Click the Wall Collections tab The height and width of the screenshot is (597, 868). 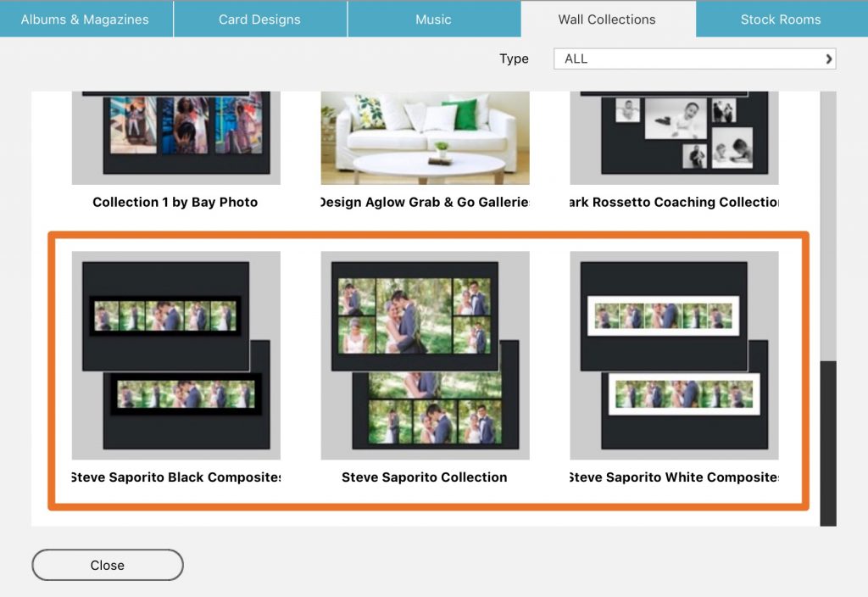[x=607, y=19]
